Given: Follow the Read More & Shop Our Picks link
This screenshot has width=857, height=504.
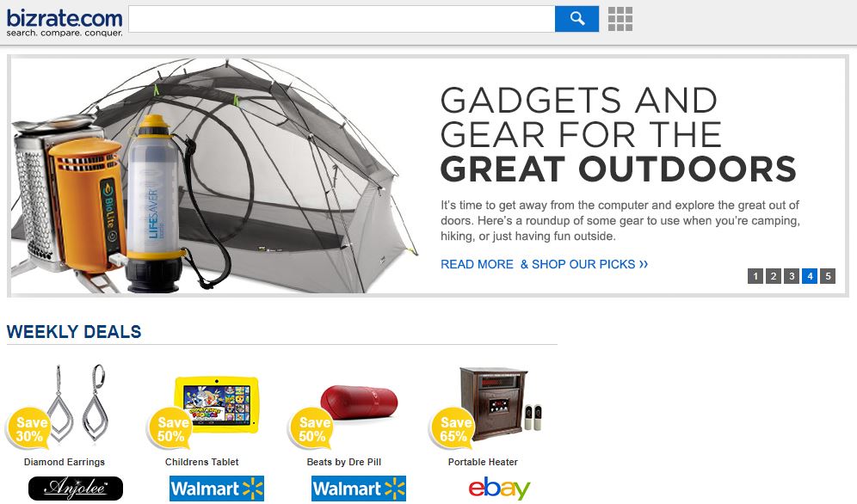Looking at the screenshot, I should pos(545,264).
